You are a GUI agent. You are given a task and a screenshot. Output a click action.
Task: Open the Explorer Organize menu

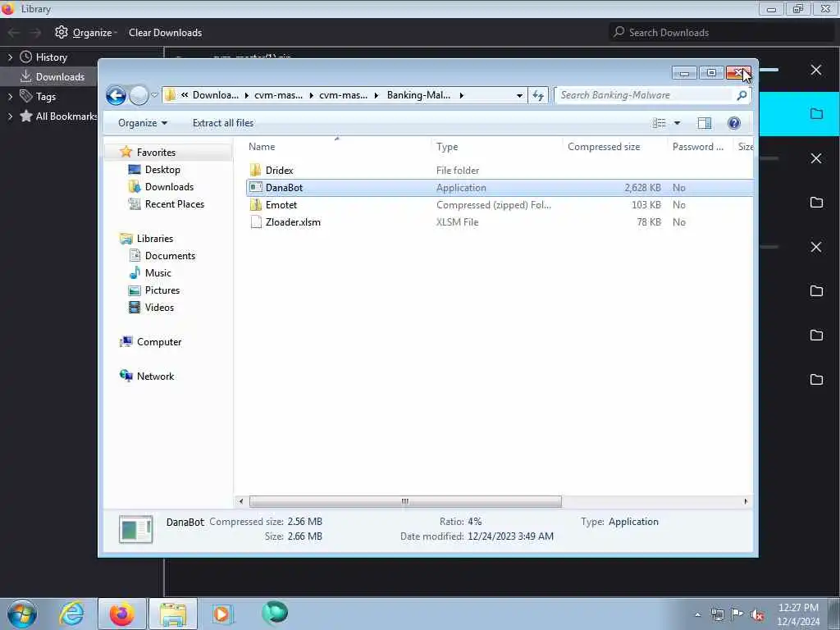(x=143, y=123)
